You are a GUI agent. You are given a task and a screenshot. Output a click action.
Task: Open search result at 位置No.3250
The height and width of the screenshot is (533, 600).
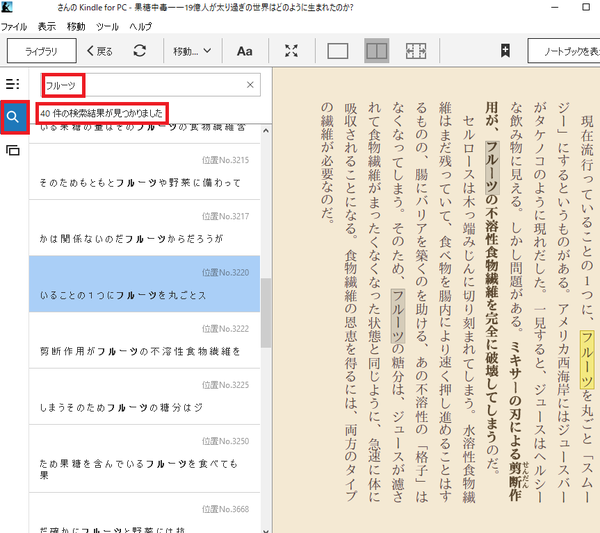tap(145, 459)
